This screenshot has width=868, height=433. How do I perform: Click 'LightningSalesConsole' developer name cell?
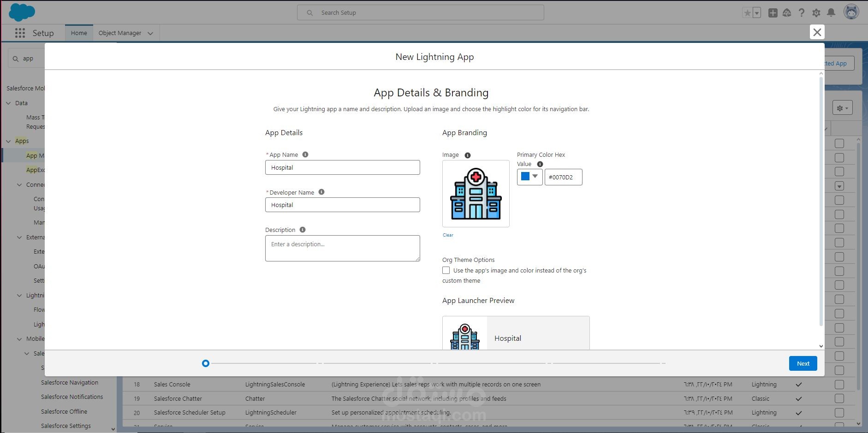pyautogui.click(x=275, y=384)
